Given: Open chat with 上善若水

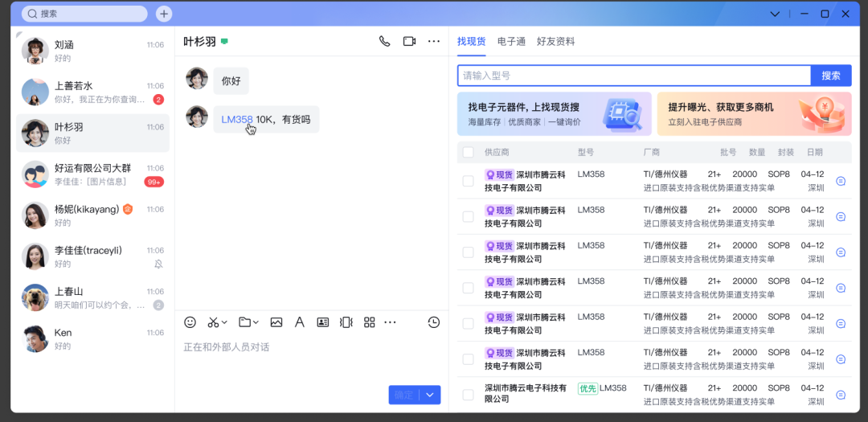Looking at the screenshot, I should coord(93,92).
